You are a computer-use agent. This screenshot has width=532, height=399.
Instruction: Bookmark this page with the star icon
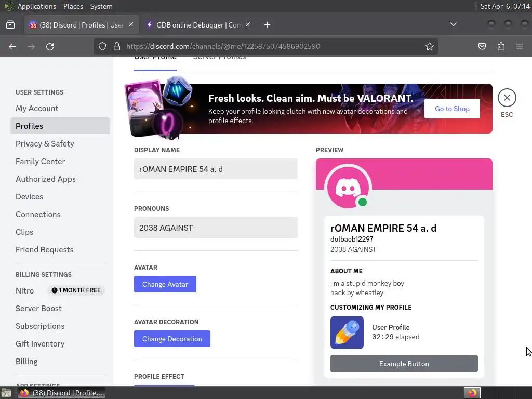(429, 46)
